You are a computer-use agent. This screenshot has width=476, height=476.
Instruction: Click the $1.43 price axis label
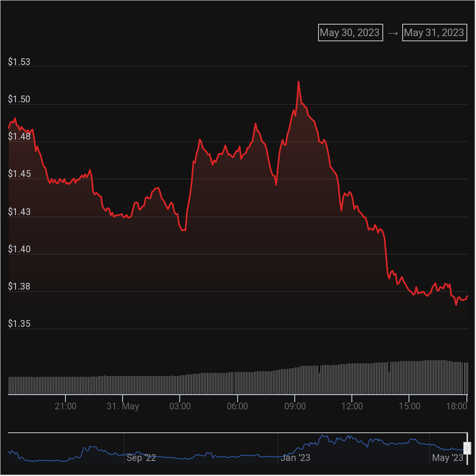(x=19, y=212)
